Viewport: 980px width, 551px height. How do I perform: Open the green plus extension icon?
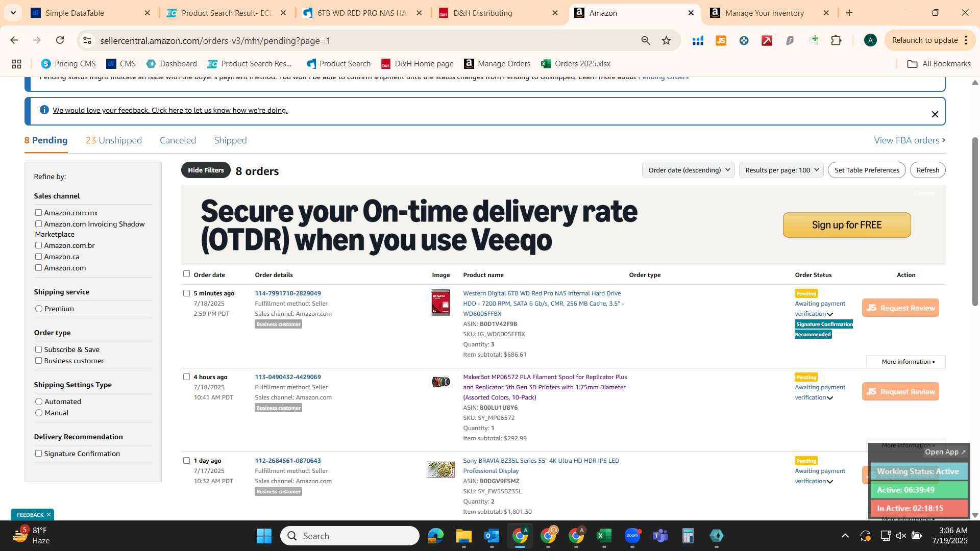(x=813, y=40)
